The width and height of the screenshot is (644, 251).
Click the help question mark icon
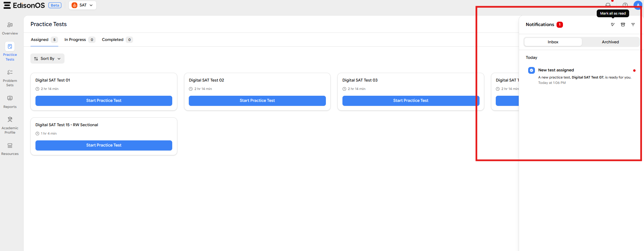[625, 5]
